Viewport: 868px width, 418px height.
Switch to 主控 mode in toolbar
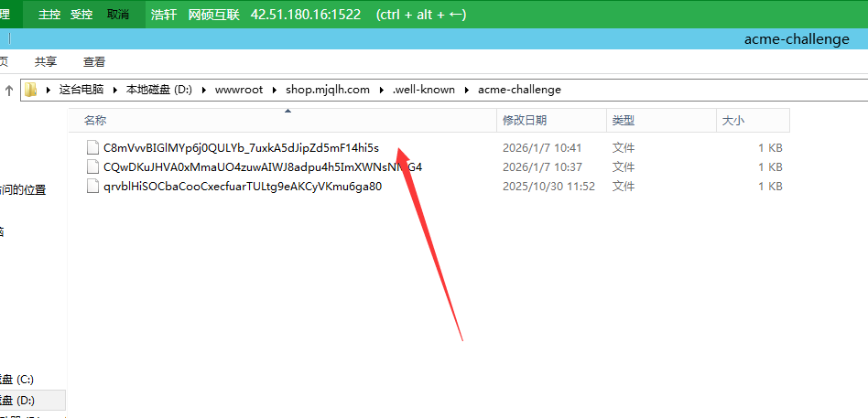49,15
